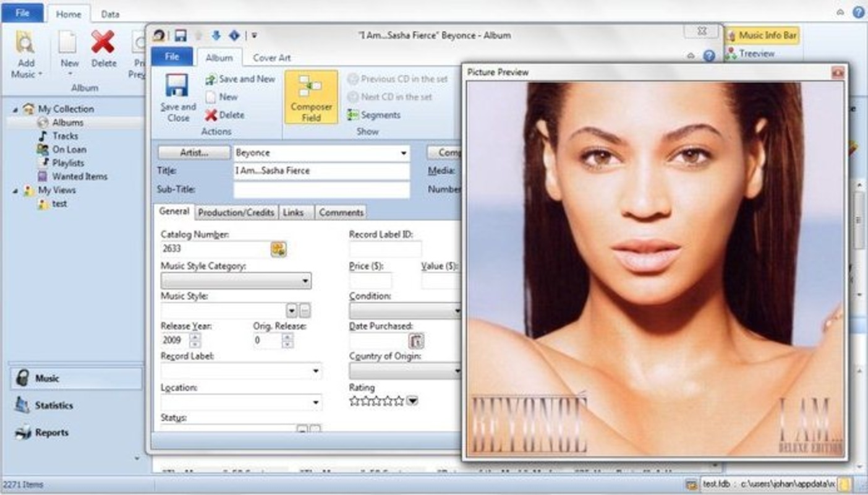Collapse the My Views tree node
The width and height of the screenshot is (868, 495).
tap(15, 191)
